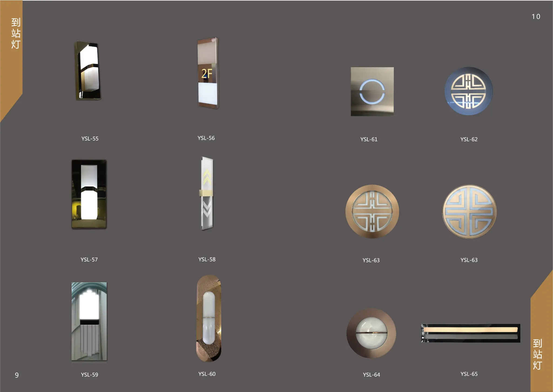Screen dimensions: 553x392
Task: Click the YSL-61 caption text
Action: click(369, 139)
